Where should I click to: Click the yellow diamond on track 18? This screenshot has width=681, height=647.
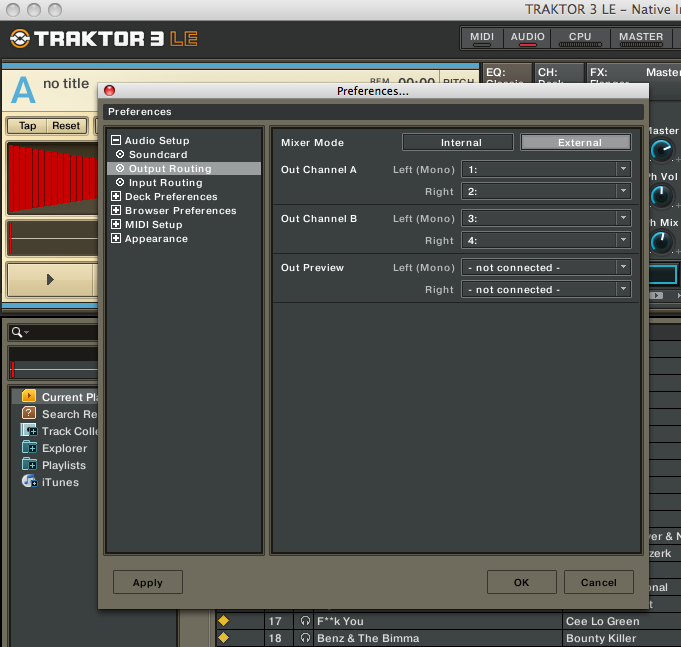click(223, 637)
